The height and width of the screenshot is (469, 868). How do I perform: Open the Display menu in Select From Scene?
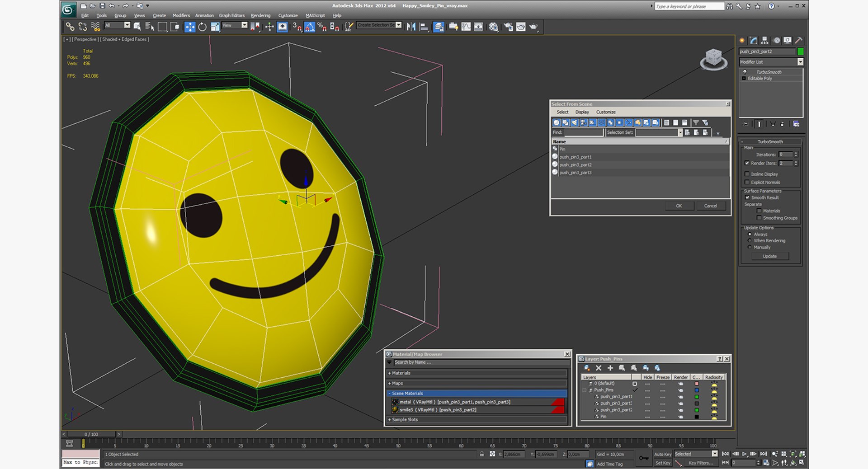(x=582, y=112)
